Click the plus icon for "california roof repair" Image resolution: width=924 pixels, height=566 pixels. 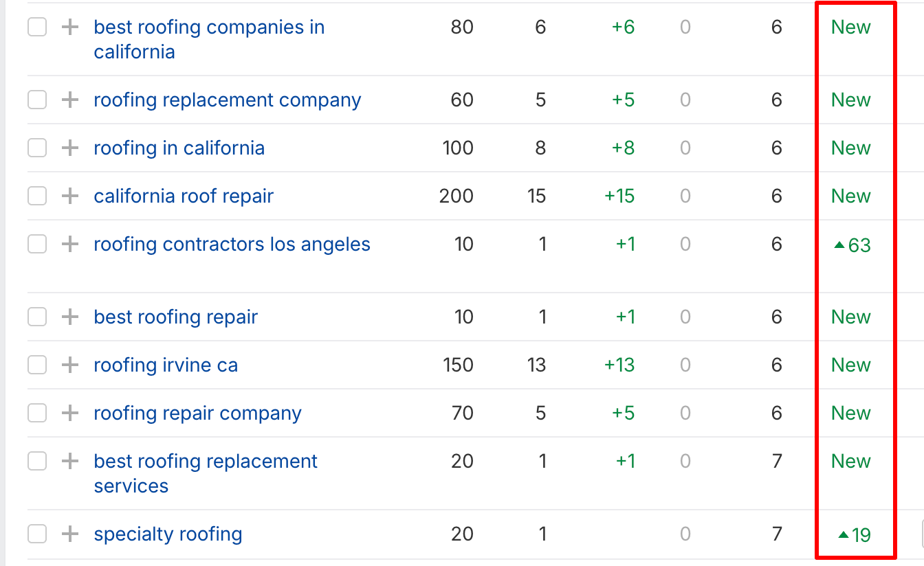(x=69, y=196)
